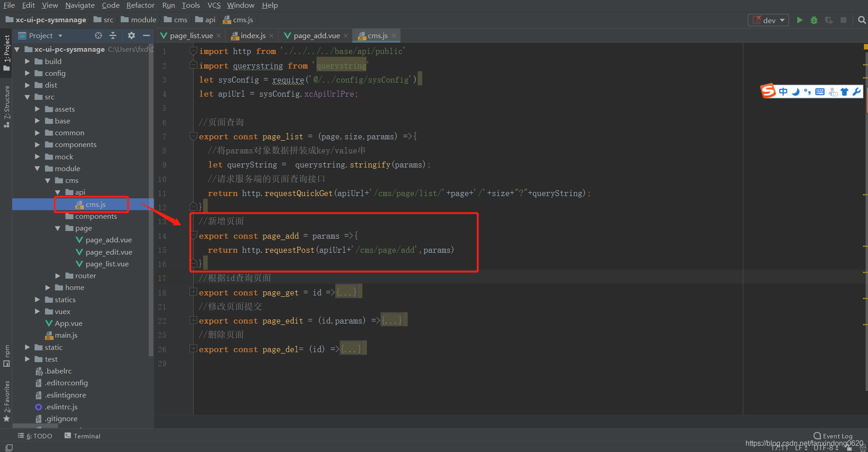Expand the build folder
Image resolution: width=868 pixels, height=452 pixels.
tap(27, 61)
